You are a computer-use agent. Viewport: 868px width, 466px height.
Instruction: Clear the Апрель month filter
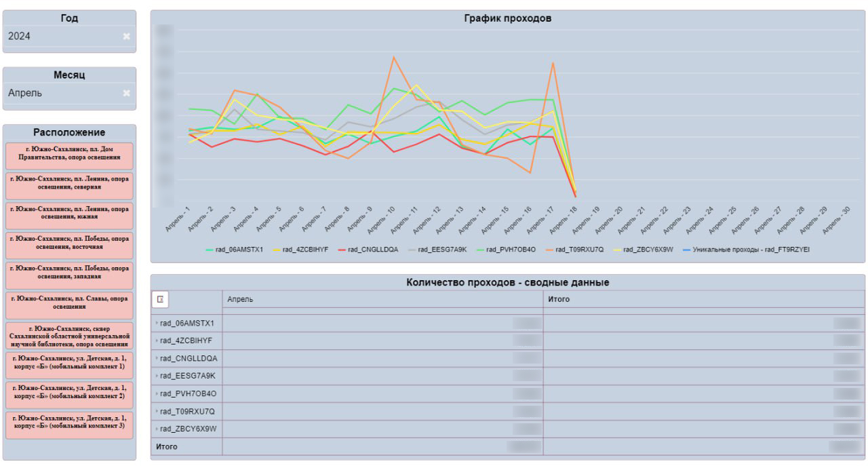(x=127, y=93)
